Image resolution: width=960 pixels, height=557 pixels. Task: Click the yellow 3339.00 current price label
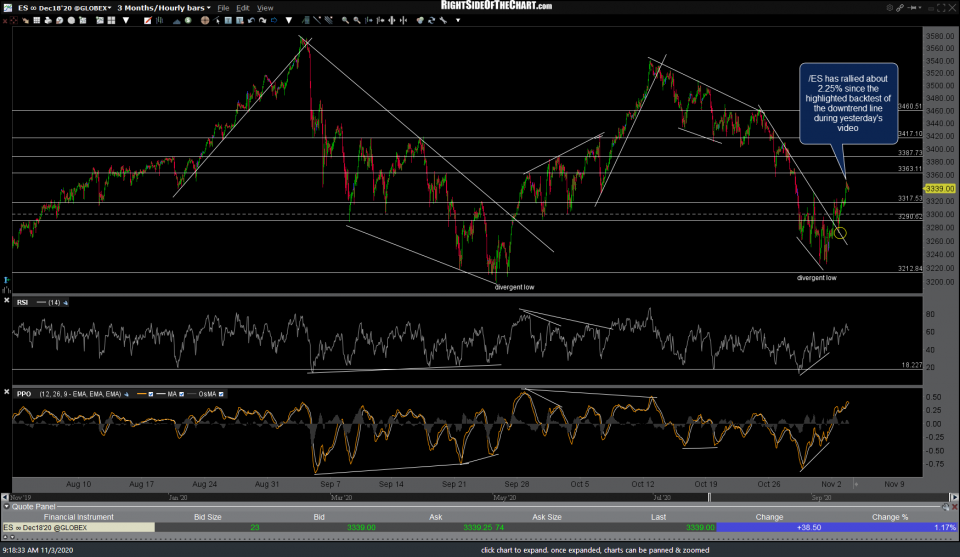click(940, 189)
